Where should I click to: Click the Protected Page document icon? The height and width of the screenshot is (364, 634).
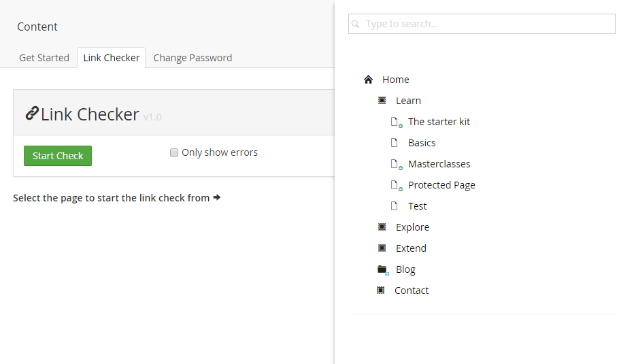pyautogui.click(x=396, y=185)
